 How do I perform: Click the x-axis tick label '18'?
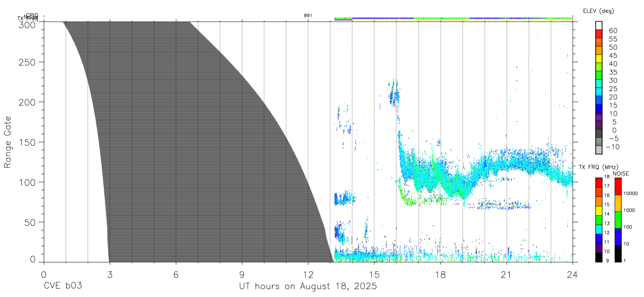(x=441, y=275)
